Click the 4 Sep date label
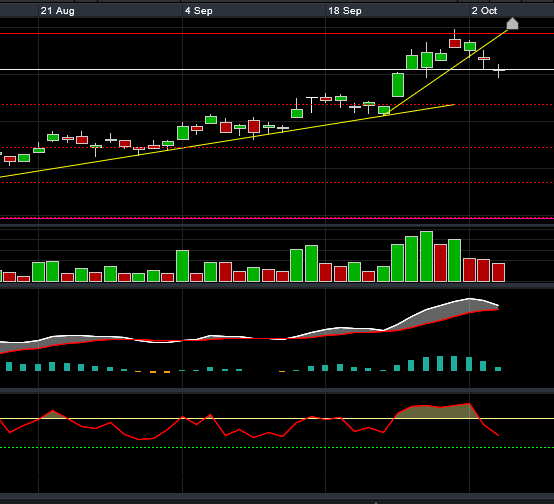Viewport: 554px width, 504px height. [x=199, y=11]
